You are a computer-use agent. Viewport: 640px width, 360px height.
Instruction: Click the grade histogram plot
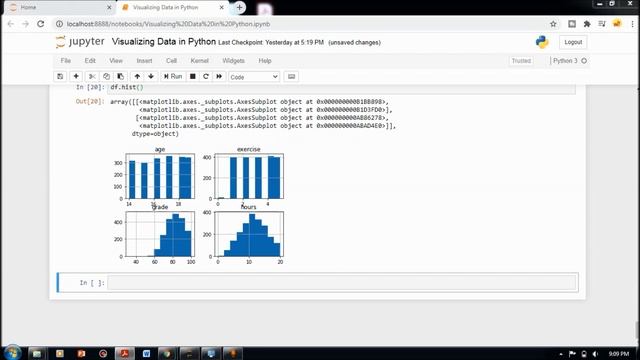[160, 234]
